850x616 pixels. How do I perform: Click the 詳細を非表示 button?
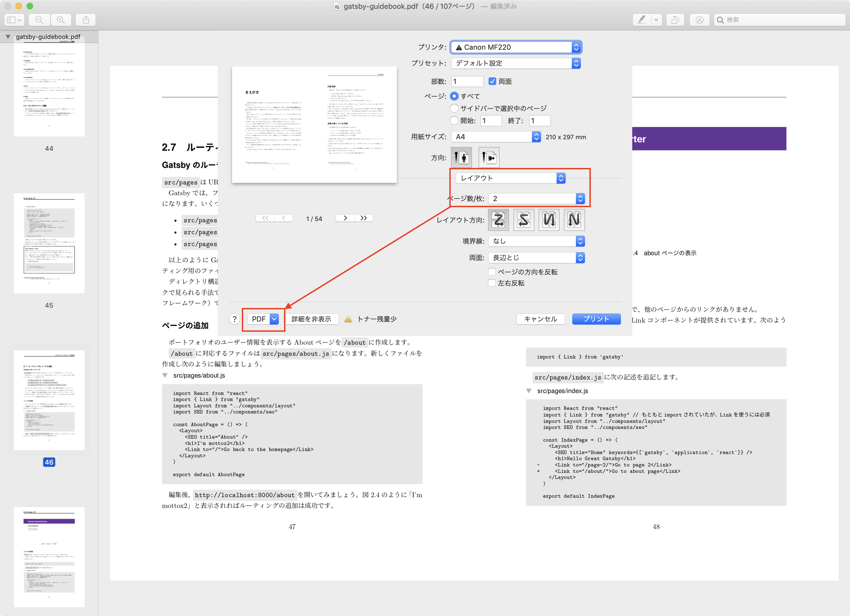coord(311,319)
